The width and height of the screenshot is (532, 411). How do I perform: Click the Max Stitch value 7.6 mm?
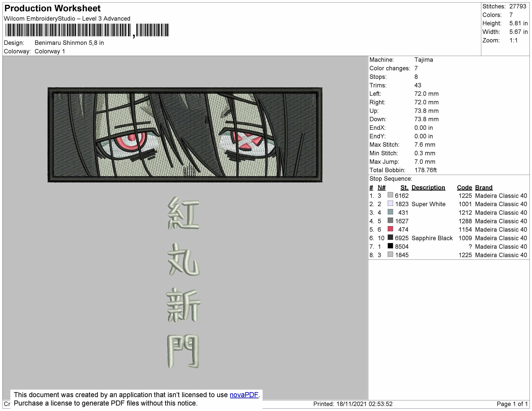coord(425,145)
